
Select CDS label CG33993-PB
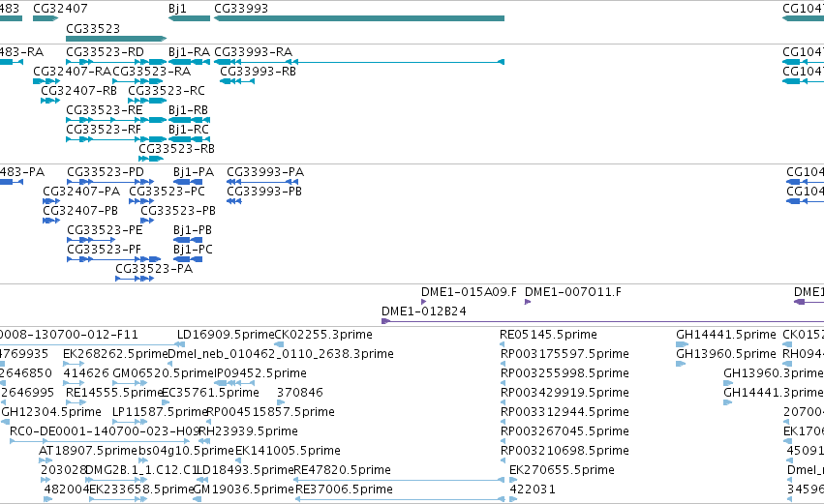264,192
